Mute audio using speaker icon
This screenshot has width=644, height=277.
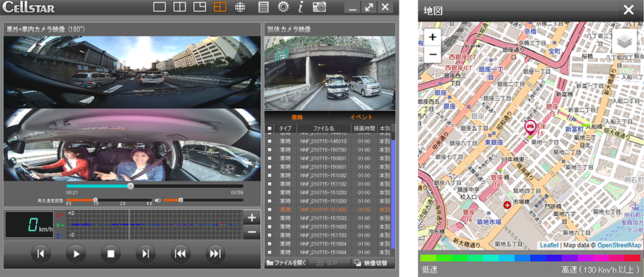pos(157,200)
